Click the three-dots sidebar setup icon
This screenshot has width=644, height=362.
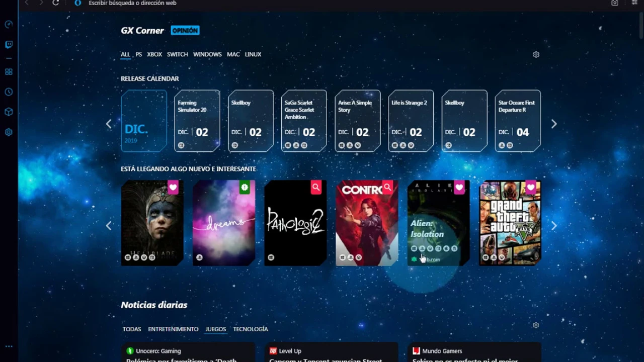[9, 346]
